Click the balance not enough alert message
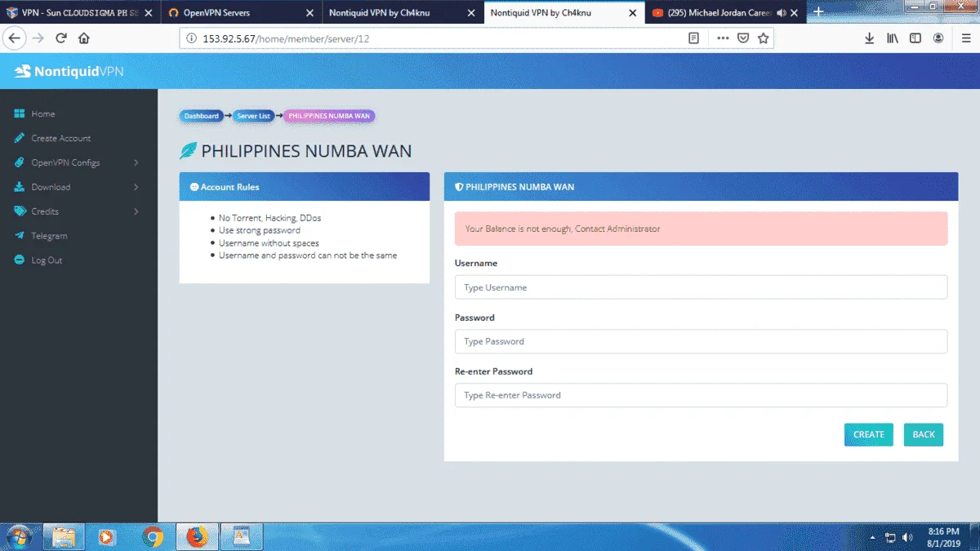Image resolution: width=980 pixels, height=551 pixels. point(701,229)
